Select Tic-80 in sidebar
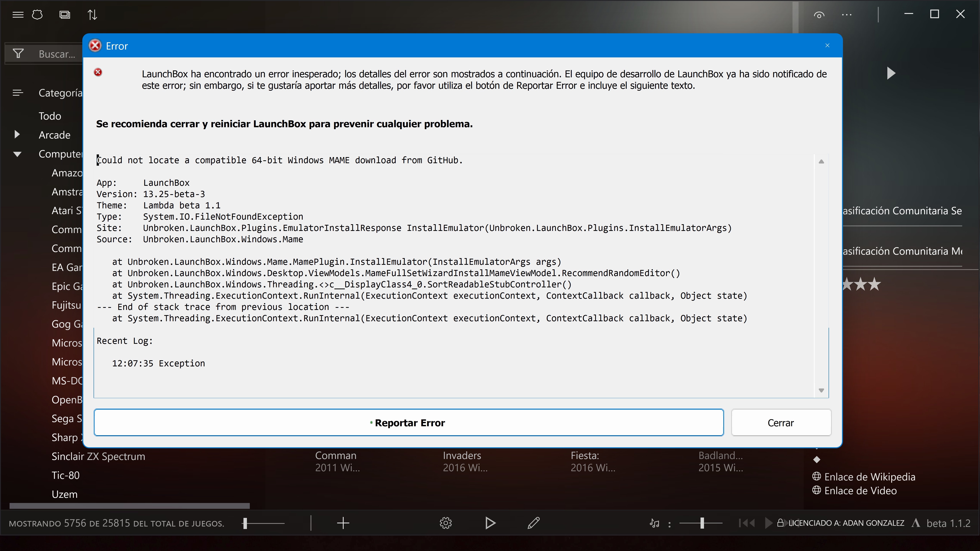Viewport: 980px width, 551px height. pos(65,475)
